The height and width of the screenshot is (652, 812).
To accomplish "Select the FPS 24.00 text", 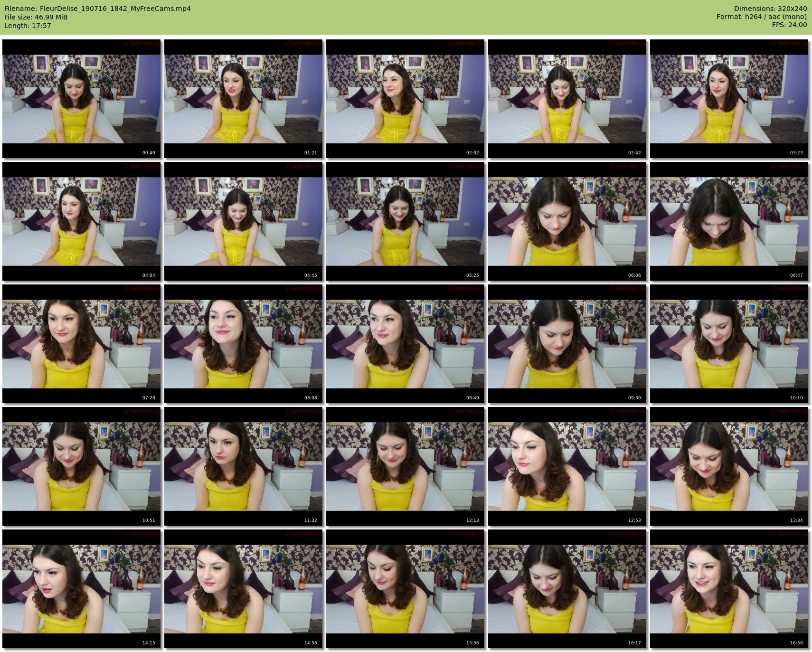I will pos(789,25).
